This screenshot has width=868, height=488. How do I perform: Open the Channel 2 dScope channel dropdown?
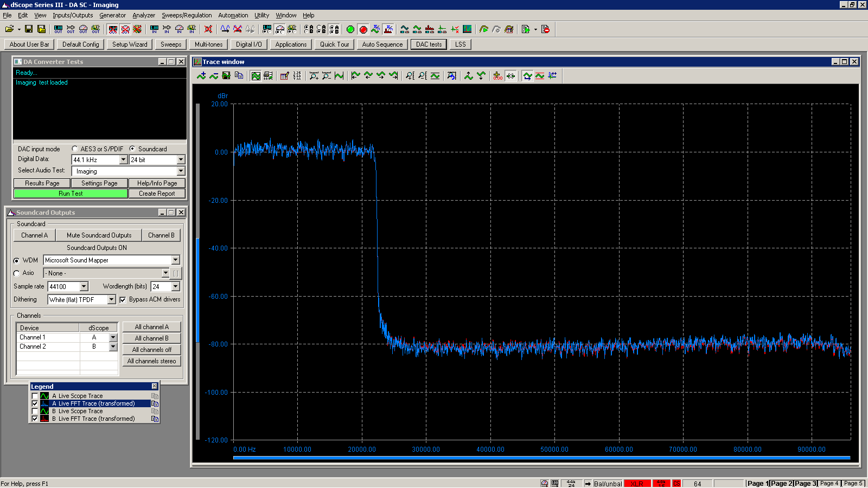tap(113, 346)
